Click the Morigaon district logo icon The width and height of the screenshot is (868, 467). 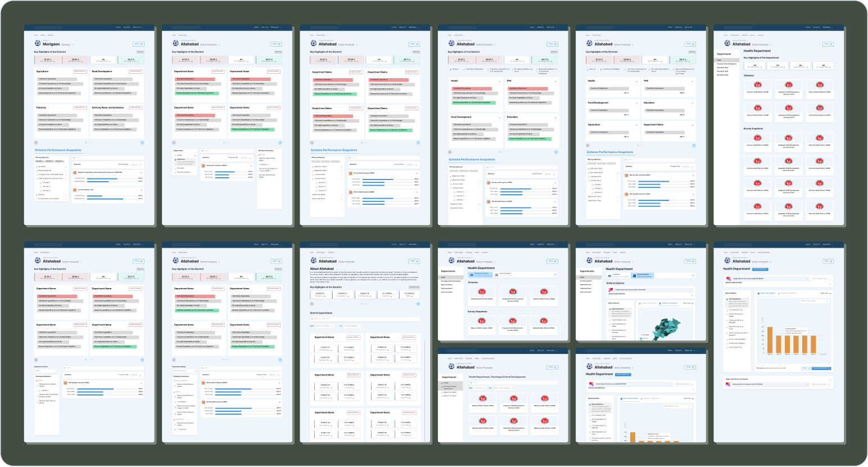(x=38, y=44)
